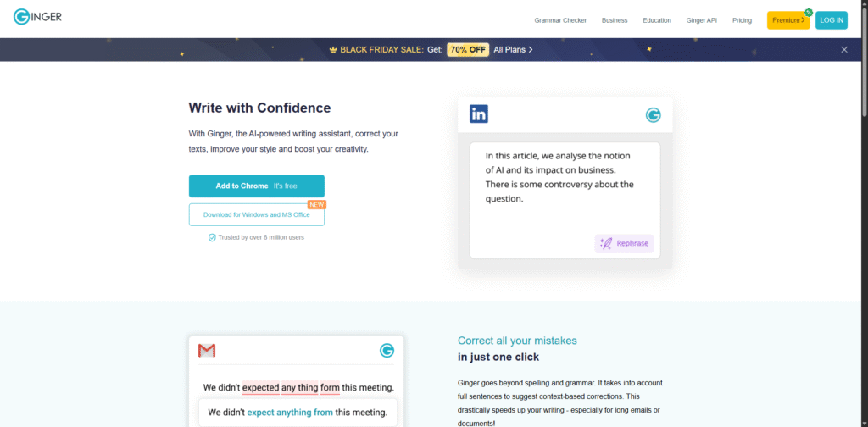Screen dimensions: 868x427
Task: Click the Ginger logo in header
Action: click(37, 17)
